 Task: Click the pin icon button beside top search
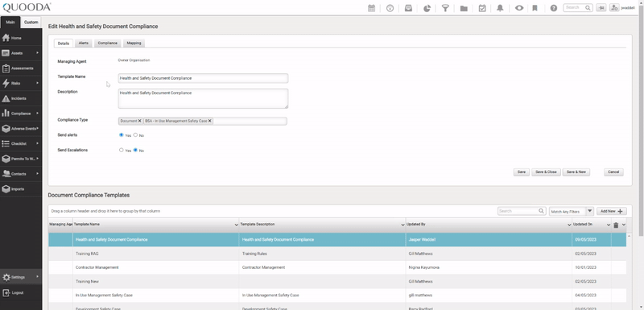click(601, 7)
